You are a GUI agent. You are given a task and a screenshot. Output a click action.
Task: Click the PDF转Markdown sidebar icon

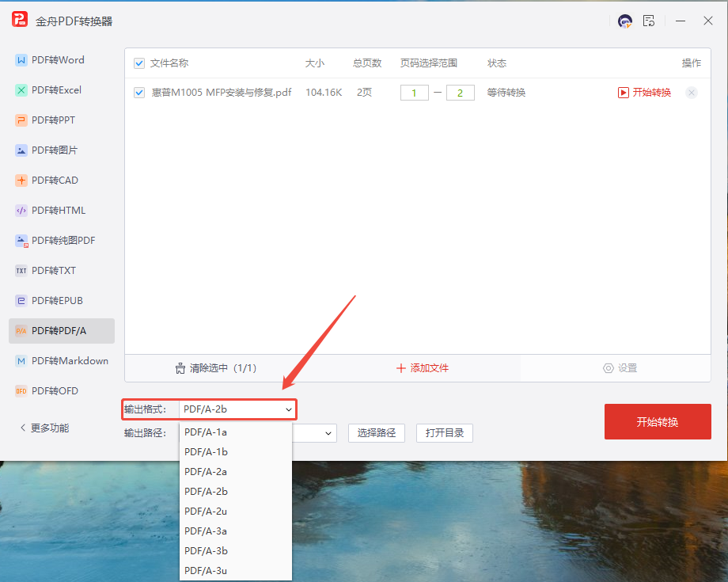click(21, 361)
